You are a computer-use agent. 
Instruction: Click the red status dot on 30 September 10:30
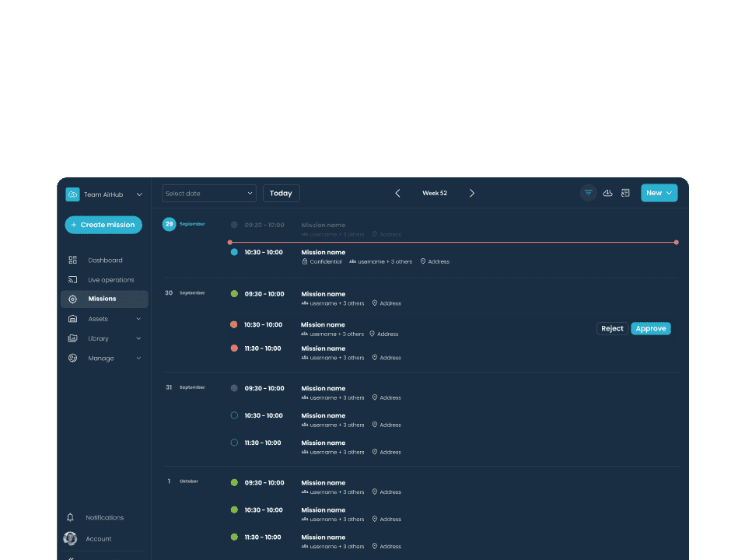click(x=234, y=324)
